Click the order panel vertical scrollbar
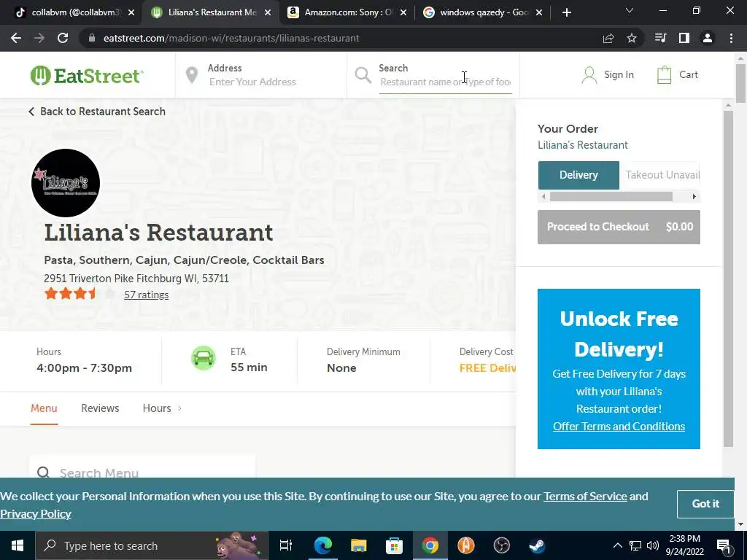 tap(728, 279)
